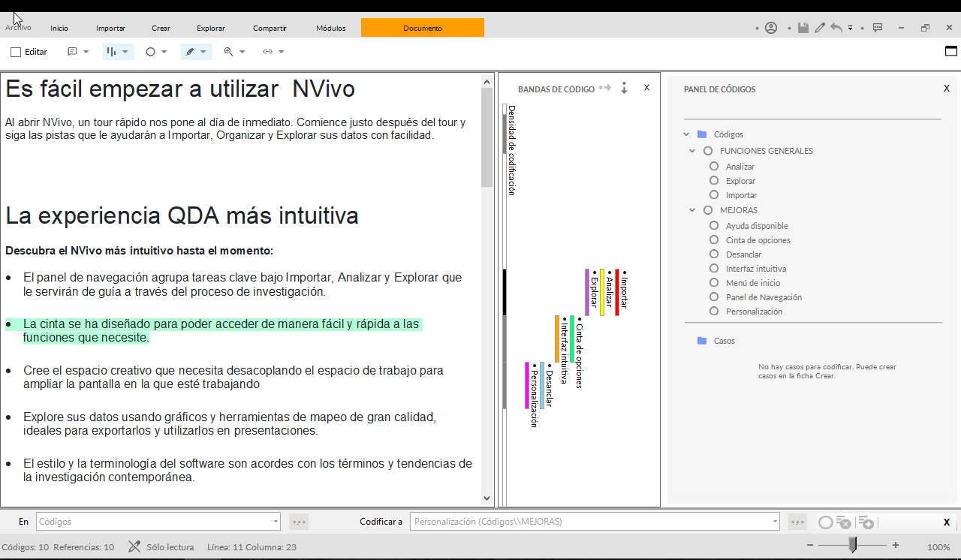
Task: Click the zoom magnifier icon
Action: pos(228,52)
